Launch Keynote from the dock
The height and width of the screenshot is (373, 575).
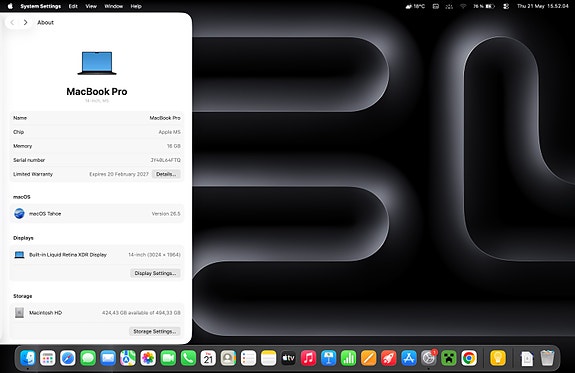[329, 358]
